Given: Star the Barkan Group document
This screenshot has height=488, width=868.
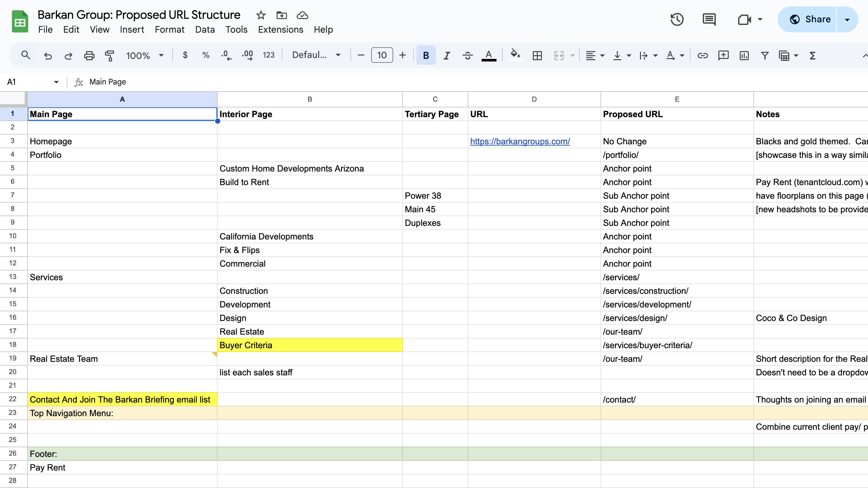Looking at the screenshot, I should [261, 15].
